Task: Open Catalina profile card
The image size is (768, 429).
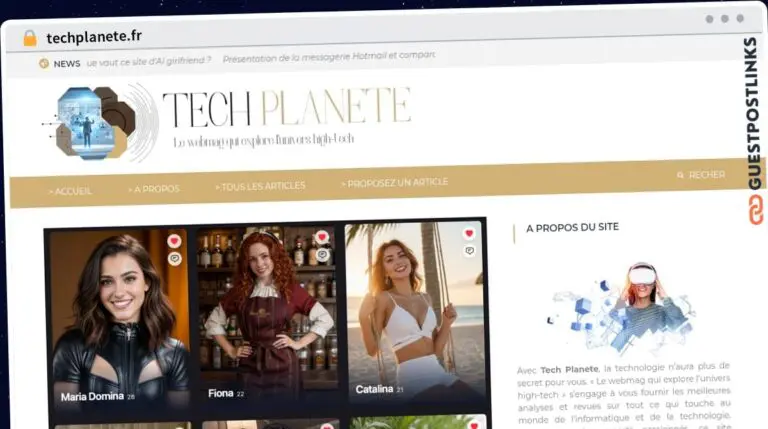Action: click(415, 311)
